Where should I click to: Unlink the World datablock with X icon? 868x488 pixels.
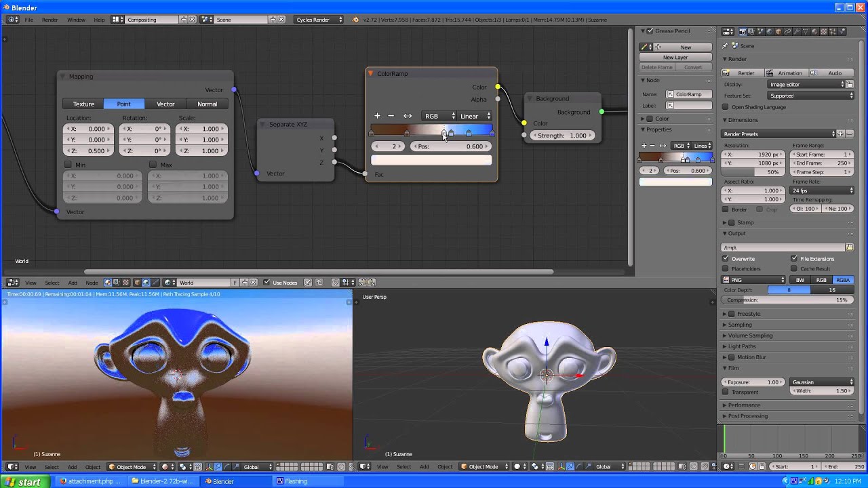(x=253, y=282)
